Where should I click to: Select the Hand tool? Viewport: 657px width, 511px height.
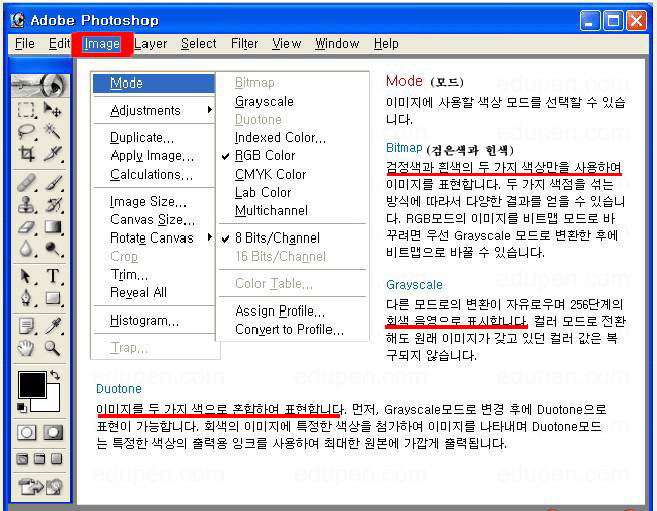point(26,348)
